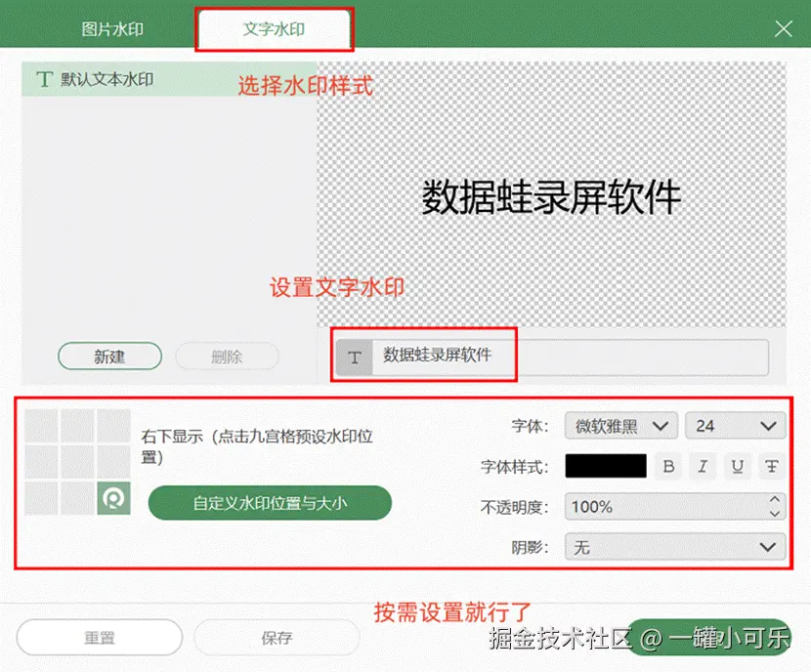The height and width of the screenshot is (672, 811).
Task: Open the font size 24 dropdown
Action: pyautogui.click(x=736, y=426)
